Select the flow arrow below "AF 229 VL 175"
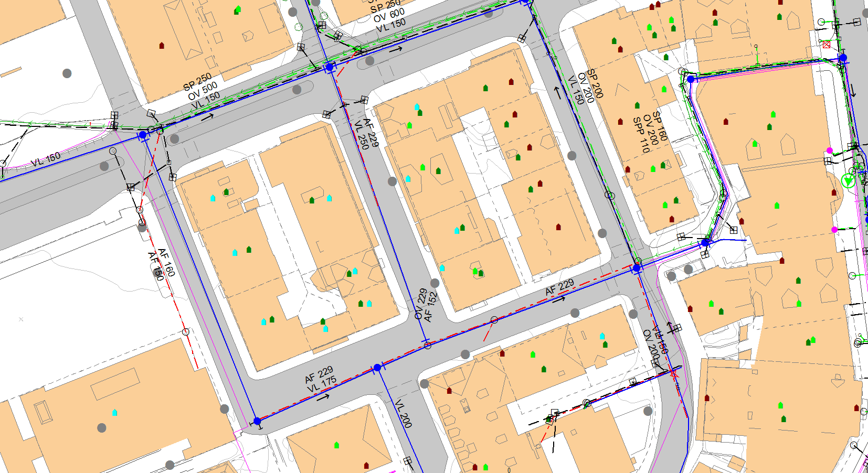Image resolution: width=868 pixels, height=473 pixels. coord(323,396)
